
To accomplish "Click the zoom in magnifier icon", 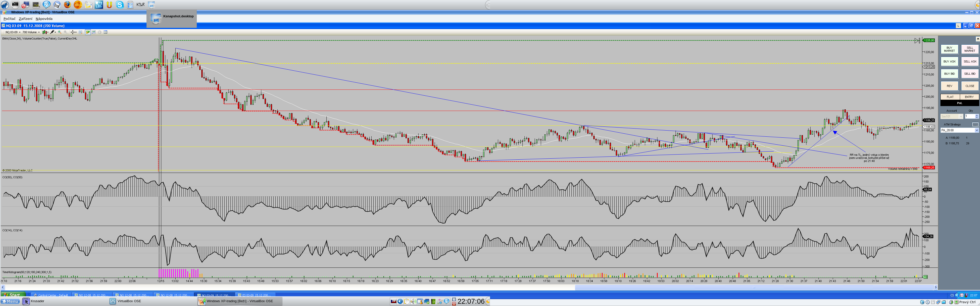I will [x=60, y=32].
